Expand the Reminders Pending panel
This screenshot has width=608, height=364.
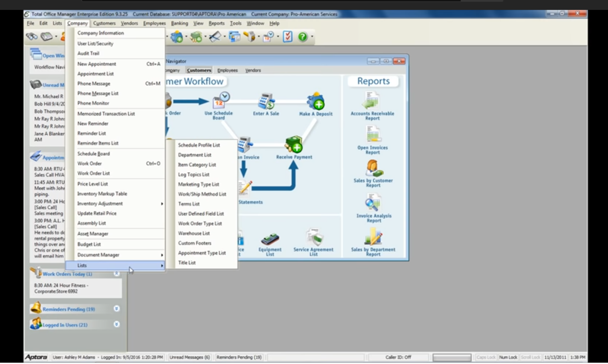(x=116, y=309)
